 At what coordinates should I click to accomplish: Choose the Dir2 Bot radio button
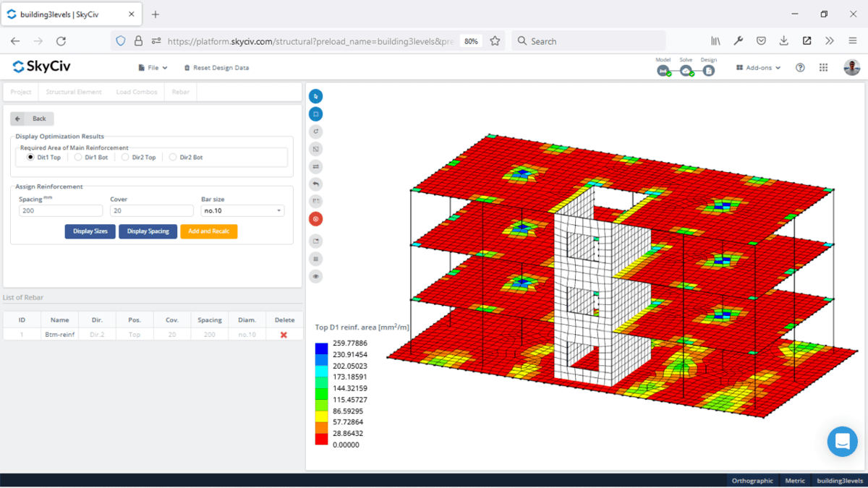171,157
